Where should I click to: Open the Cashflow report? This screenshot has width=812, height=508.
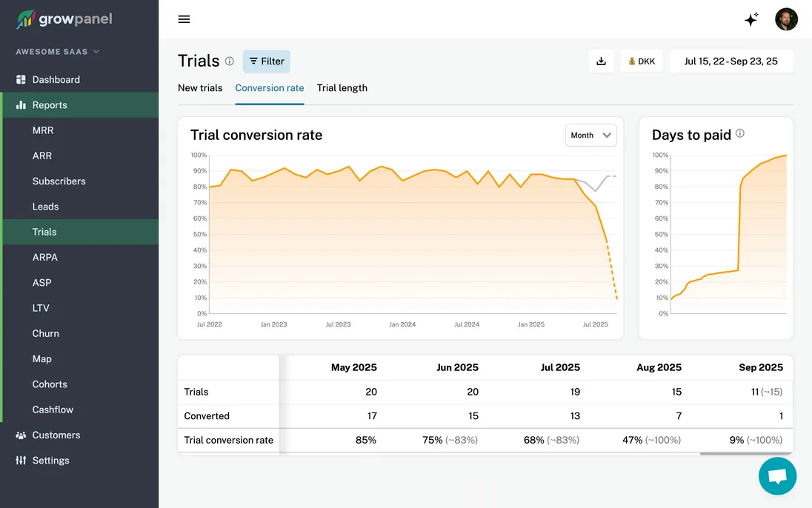tap(52, 410)
